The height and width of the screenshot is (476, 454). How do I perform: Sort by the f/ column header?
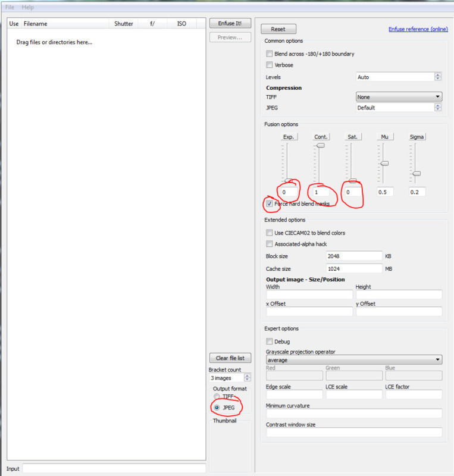click(x=152, y=24)
